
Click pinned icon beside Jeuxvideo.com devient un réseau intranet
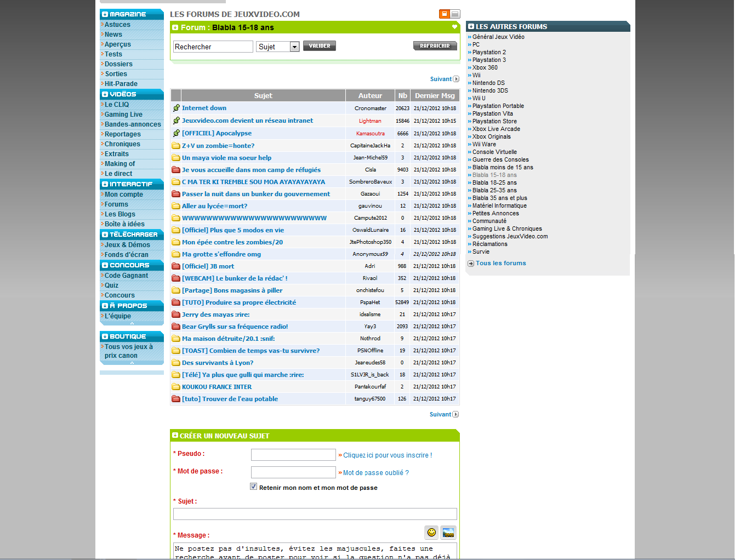tap(176, 121)
